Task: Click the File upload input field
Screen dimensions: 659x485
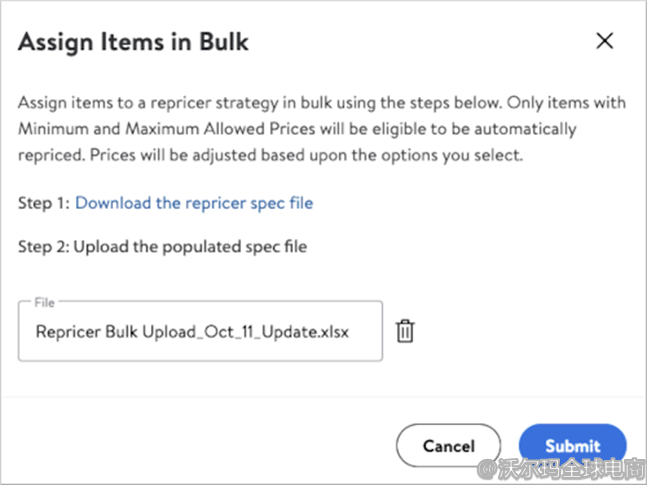Action: coord(200,331)
